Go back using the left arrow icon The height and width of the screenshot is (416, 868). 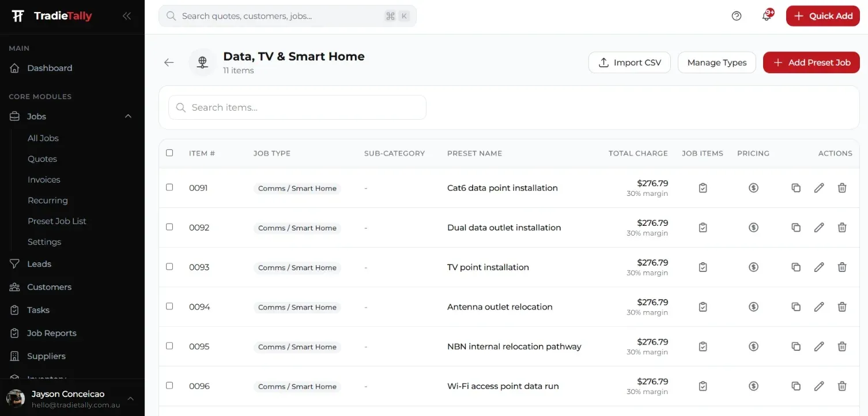coord(169,62)
